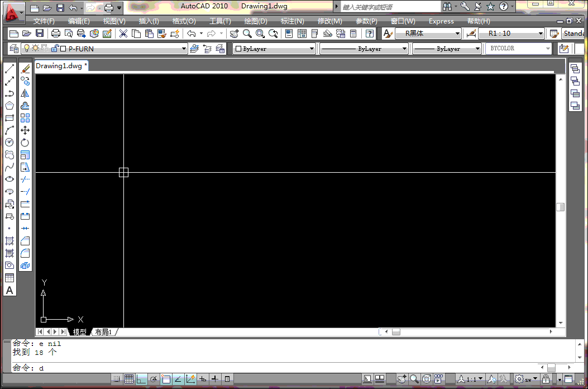Click the Plot printer icon

(56, 34)
